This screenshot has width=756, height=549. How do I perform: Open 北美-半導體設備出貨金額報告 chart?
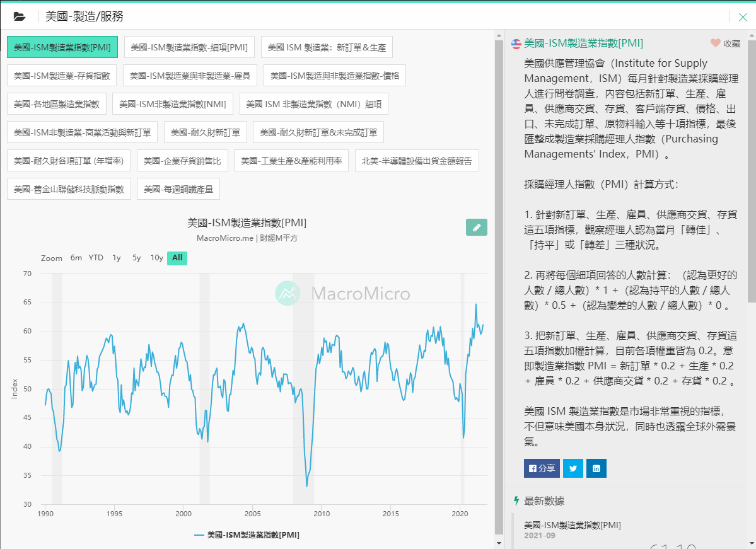coord(417,161)
